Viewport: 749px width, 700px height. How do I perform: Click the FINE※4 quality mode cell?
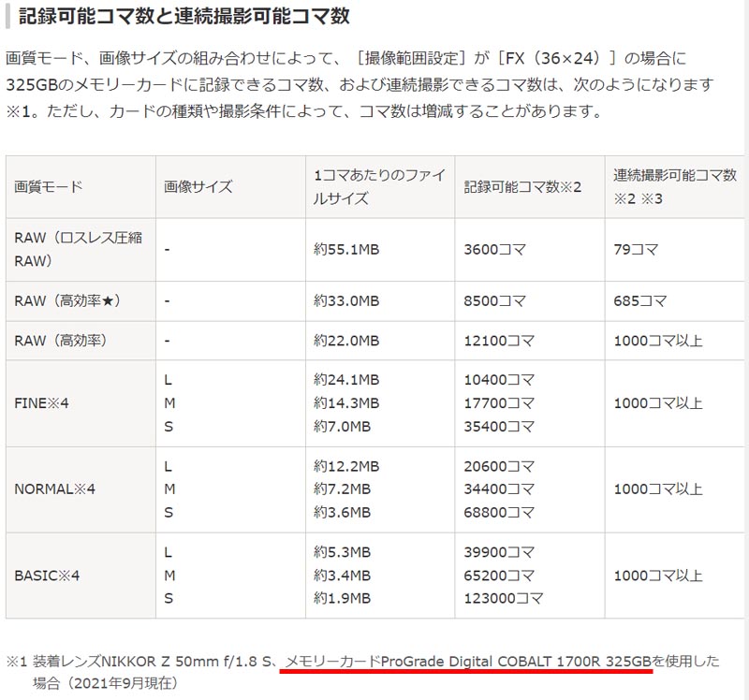[42, 403]
